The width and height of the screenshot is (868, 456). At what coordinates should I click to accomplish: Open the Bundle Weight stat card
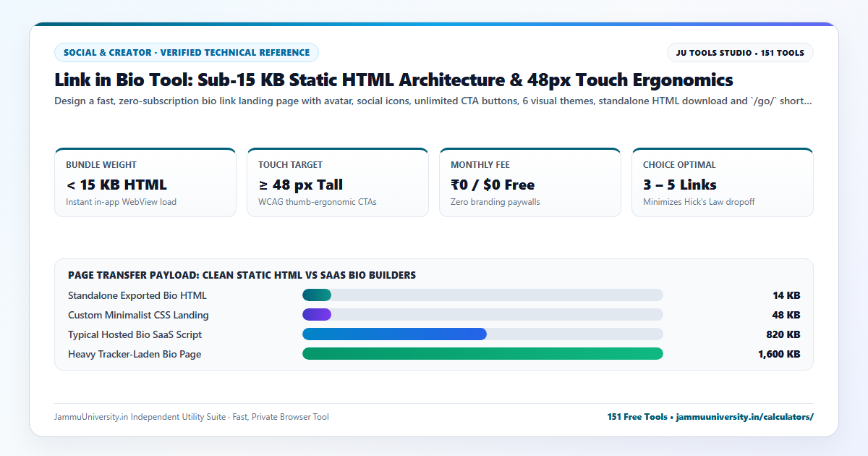pyautogui.click(x=145, y=182)
